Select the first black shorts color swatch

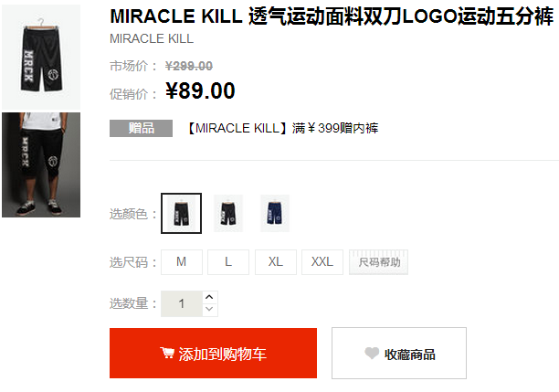(181, 213)
